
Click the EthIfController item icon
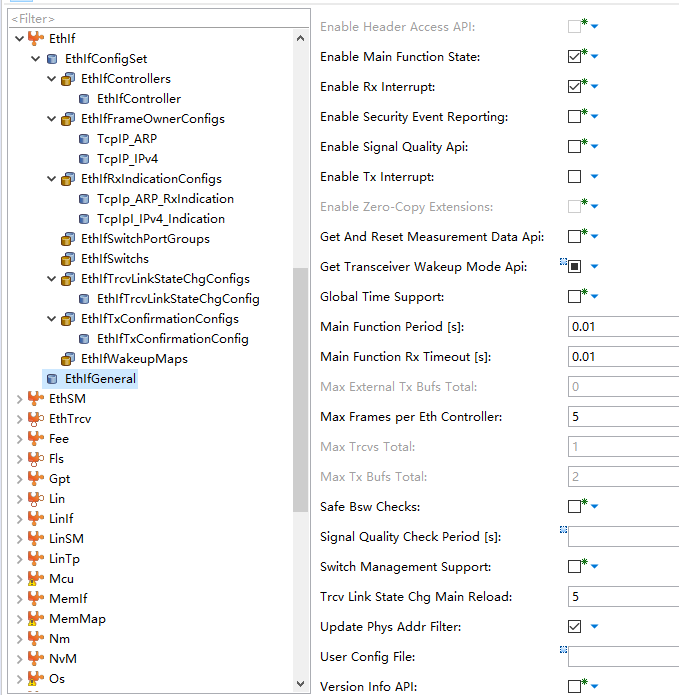point(84,99)
